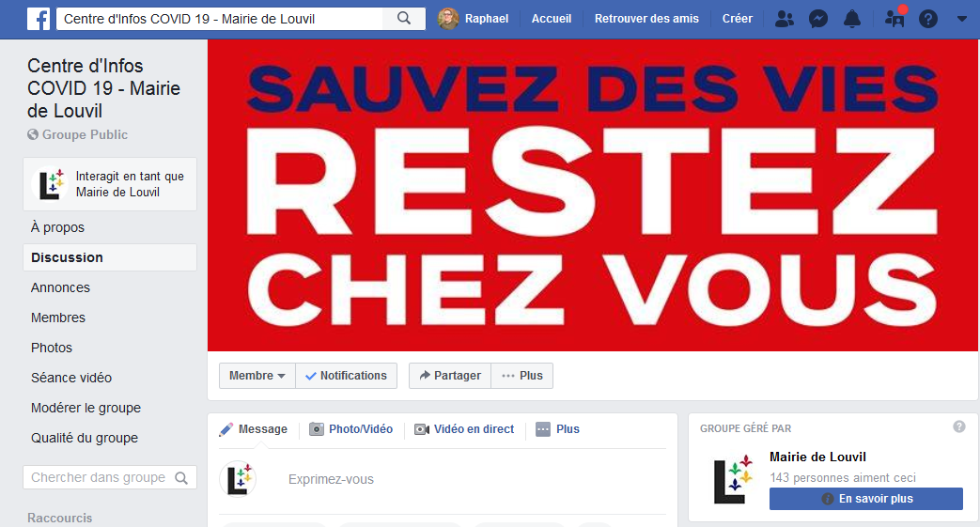Image resolution: width=980 pixels, height=527 pixels.
Task: Click the Chercher dans groupe search field
Action: pyautogui.click(x=110, y=477)
